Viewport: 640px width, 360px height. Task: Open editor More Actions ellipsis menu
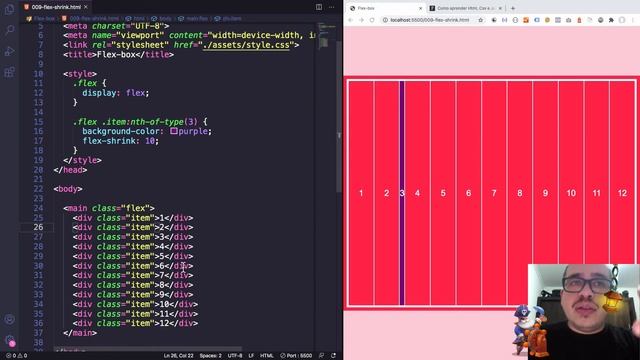(331, 7)
